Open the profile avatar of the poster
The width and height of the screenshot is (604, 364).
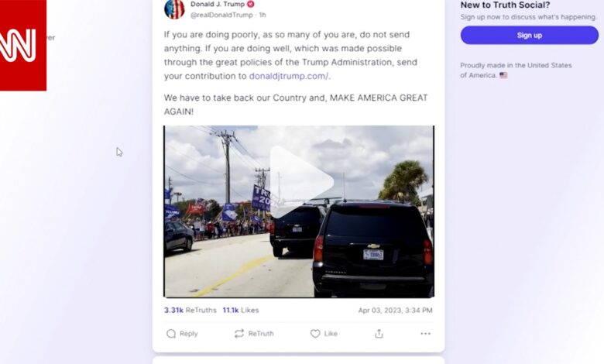(174, 9)
